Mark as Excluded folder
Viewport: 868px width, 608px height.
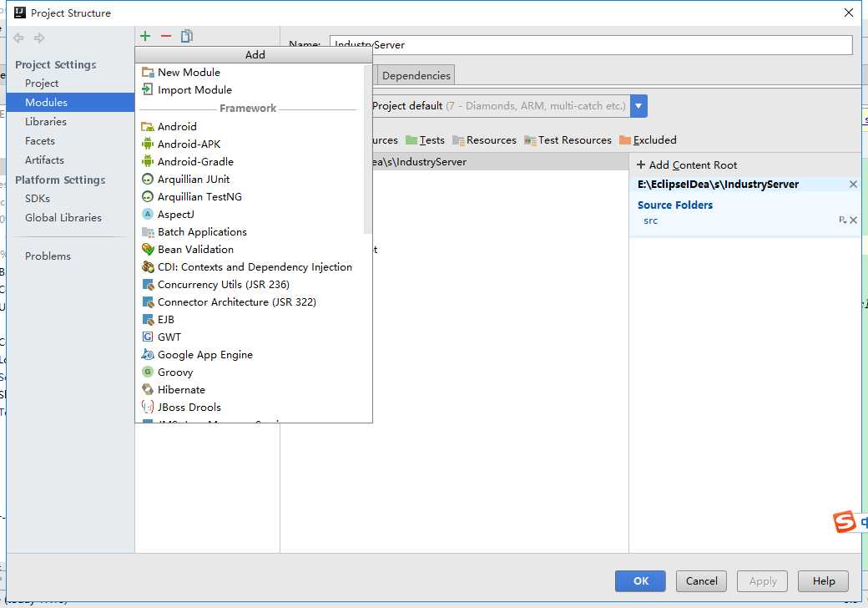pyautogui.click(x=648, y=140)
